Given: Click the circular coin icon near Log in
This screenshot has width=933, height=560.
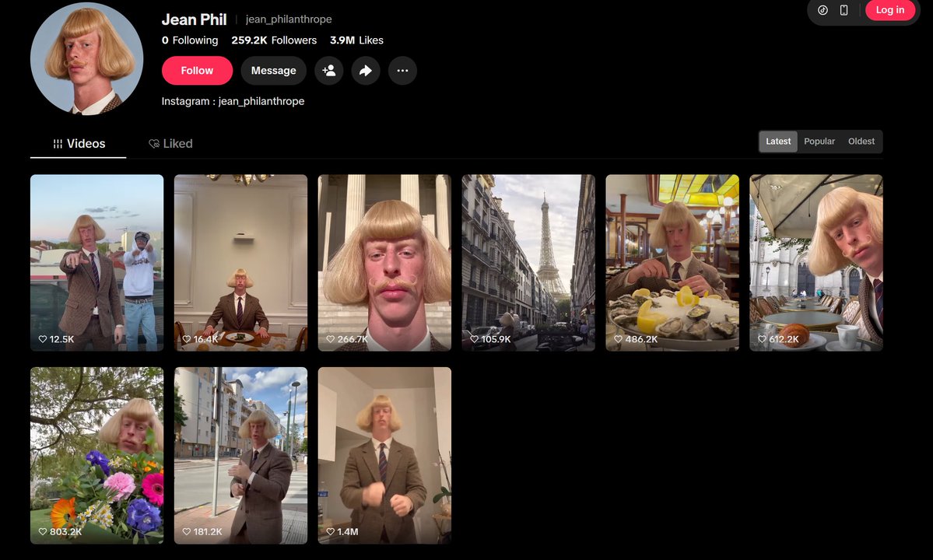Looking at the screenshot, I should [823, 10].
